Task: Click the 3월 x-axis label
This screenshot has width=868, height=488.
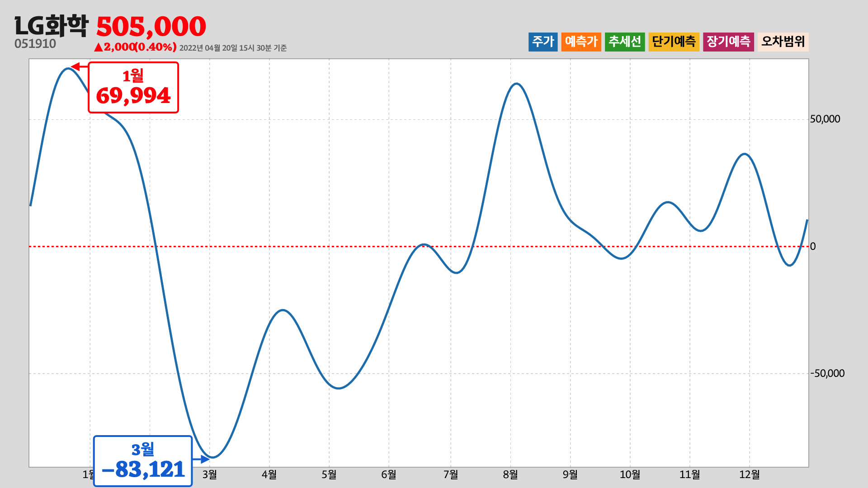Action: click(x=209, y=474)
